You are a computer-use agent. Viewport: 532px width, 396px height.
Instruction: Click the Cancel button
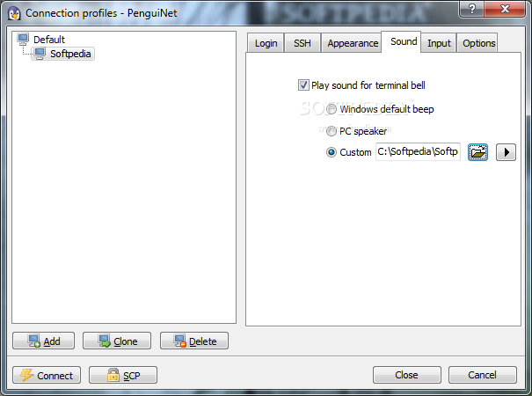pyautogui.click(x=483, y=375)
